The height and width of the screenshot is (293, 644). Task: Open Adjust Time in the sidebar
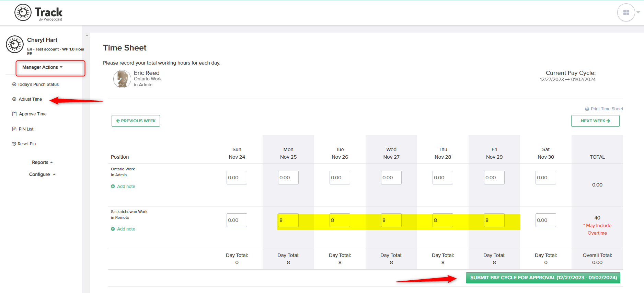coord(30,99)
